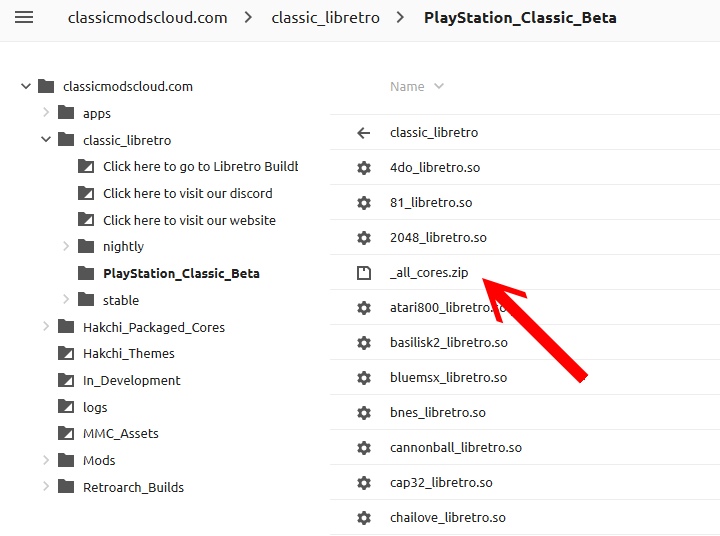
Task: Click In_Development shortcut folder icon
Action: [x=66, y=380]
